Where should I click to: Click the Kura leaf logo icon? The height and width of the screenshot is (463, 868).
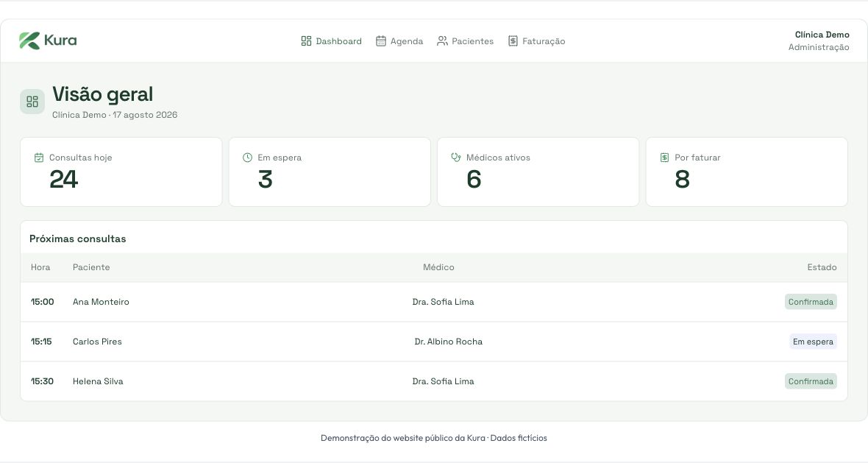[x=29, y=40]
